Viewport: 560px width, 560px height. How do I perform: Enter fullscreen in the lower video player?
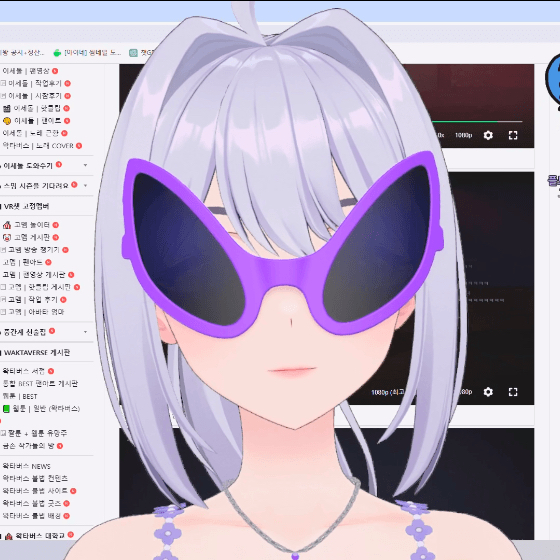coord(513,392)
